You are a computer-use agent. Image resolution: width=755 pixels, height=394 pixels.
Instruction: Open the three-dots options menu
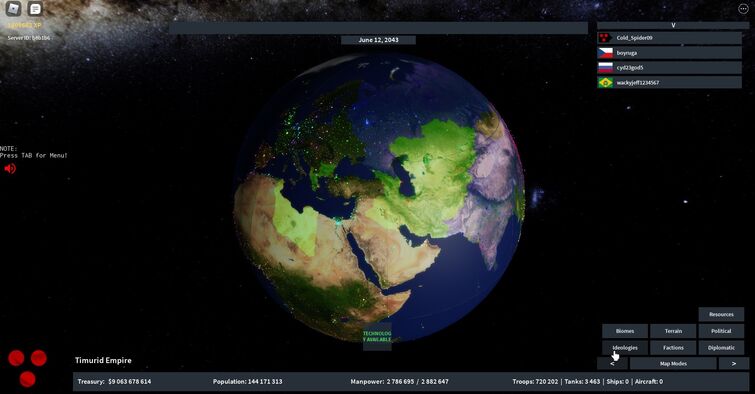743,9
